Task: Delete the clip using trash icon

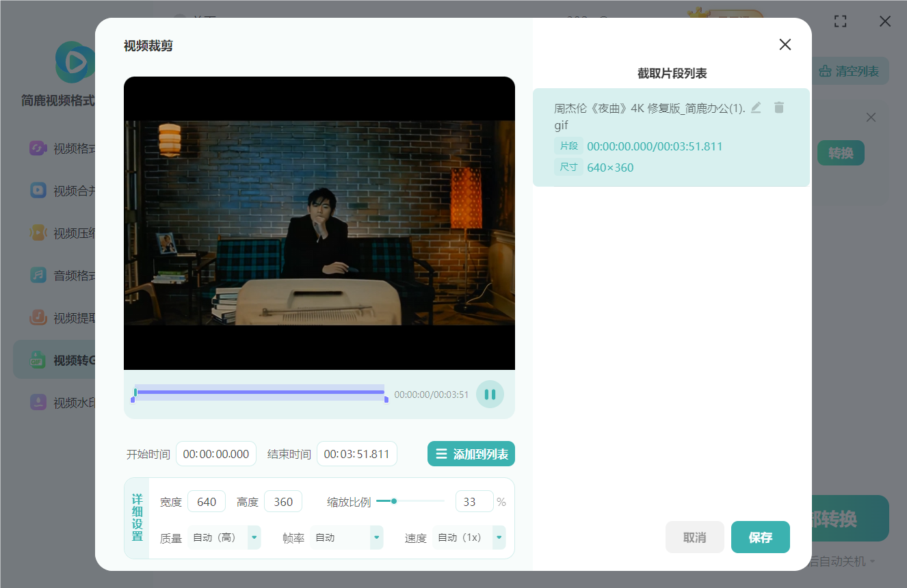Action: (x=778, y=107)
